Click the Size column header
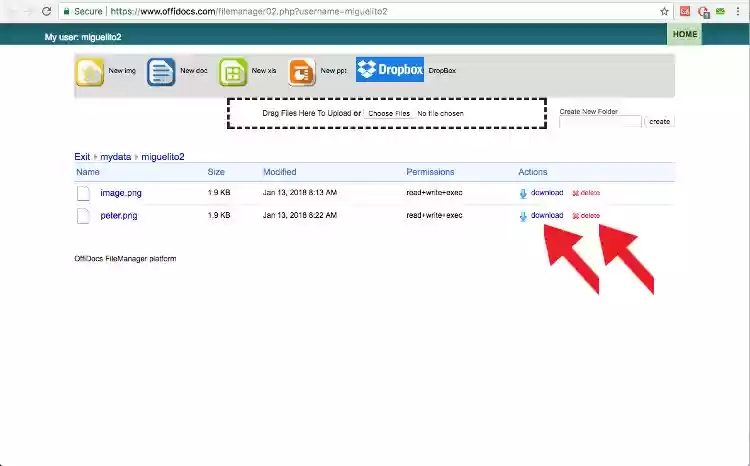Viewport: 750px width, 466px height. 216,172
